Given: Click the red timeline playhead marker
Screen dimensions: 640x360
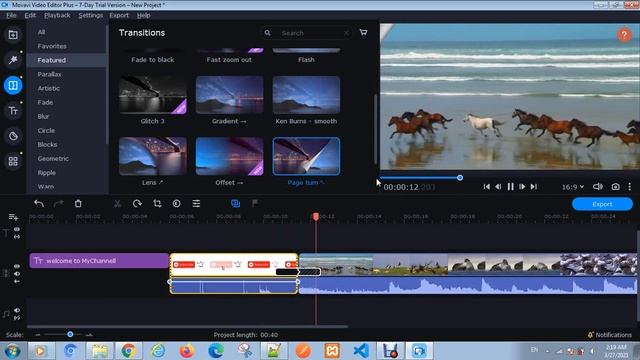Looking at the screenshot, I should point(316,216).
